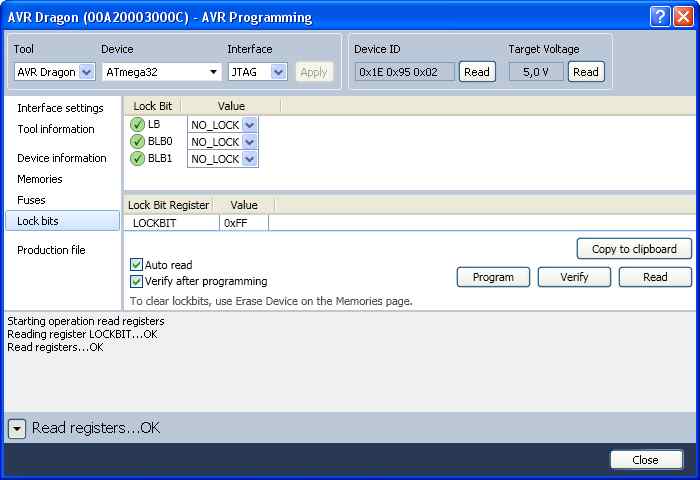Open the Tool dropdown showing AVR Dragon
Screen dimensions: 700x480
click(x=87, y=72)
